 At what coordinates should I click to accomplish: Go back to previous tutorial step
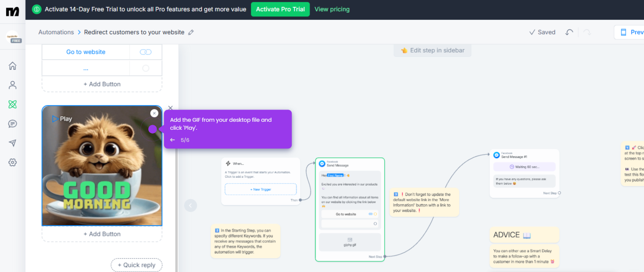pyautogui.click(x=172, y=140)
